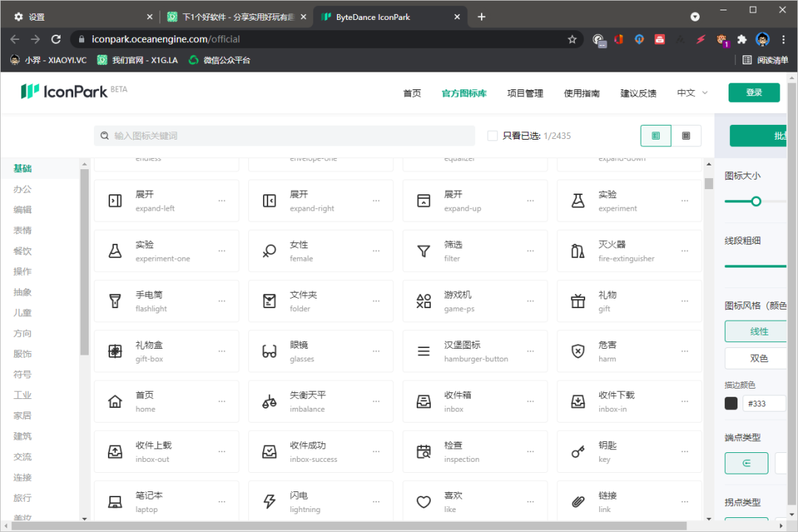
Task: Click the #333 stroke color swatch
Action: [x=731, y=403]
